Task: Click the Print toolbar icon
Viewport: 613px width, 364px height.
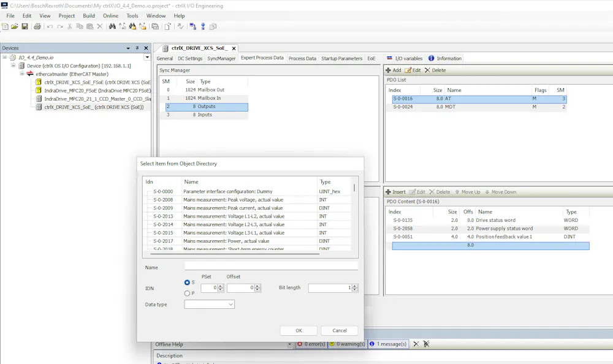Action: [x=37, y=26]
